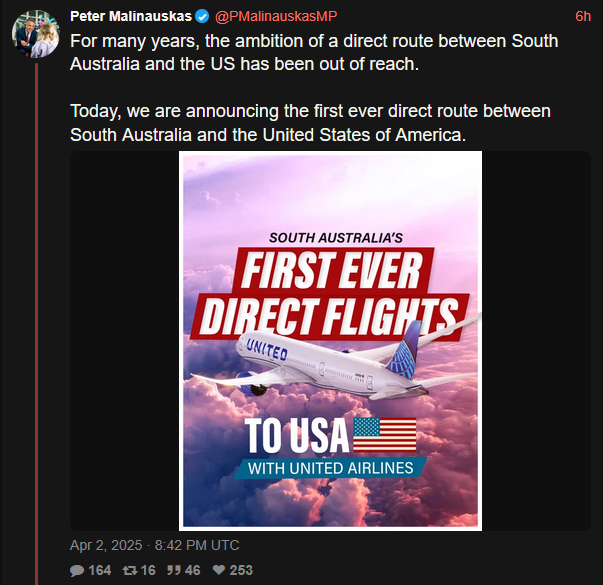Open the 253 likes count

(241, 570)
